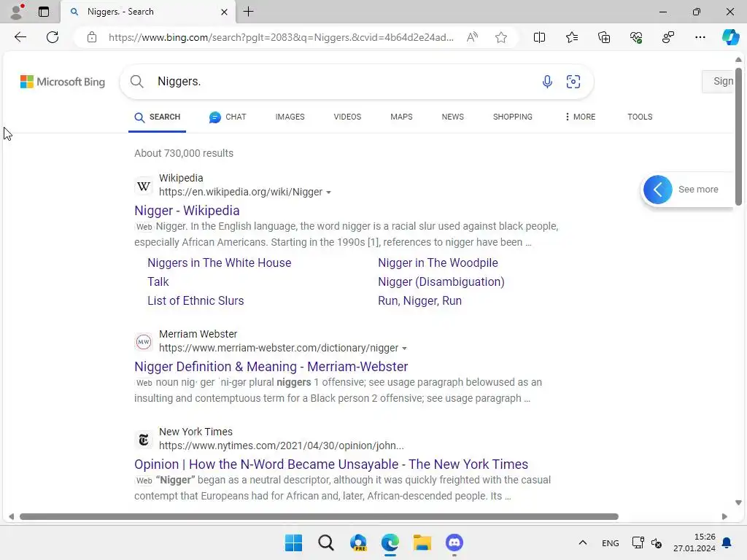This screenshot has width=747, height=560.
Task: Click the browser address bar URL
Action: [x=281, y=37]
